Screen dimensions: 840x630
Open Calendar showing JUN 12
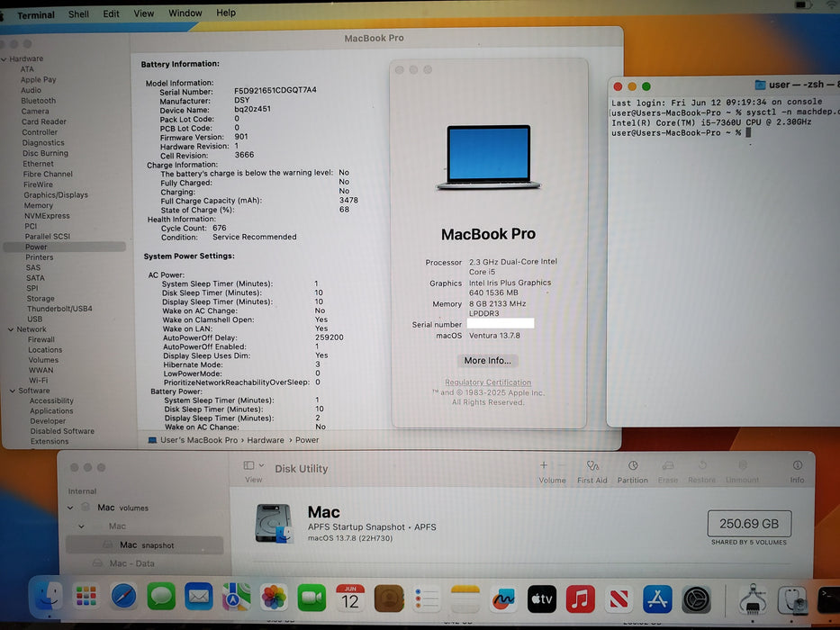click(x=350, y=598)
